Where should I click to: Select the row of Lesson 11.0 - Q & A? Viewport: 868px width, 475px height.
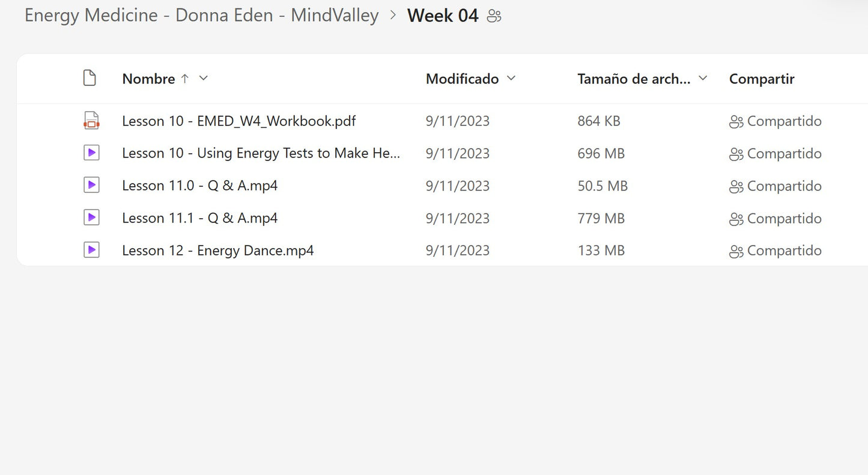pyautogui.click(x=199, y=185)
